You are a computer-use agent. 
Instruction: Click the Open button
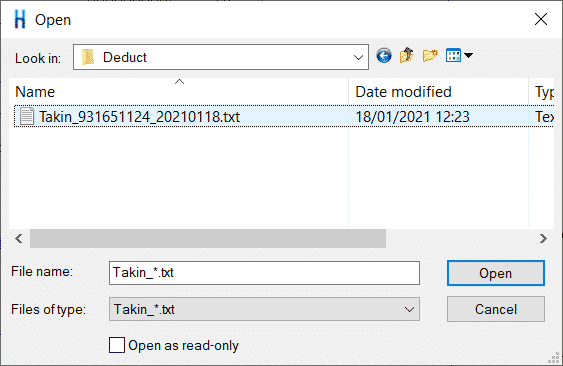496,273
